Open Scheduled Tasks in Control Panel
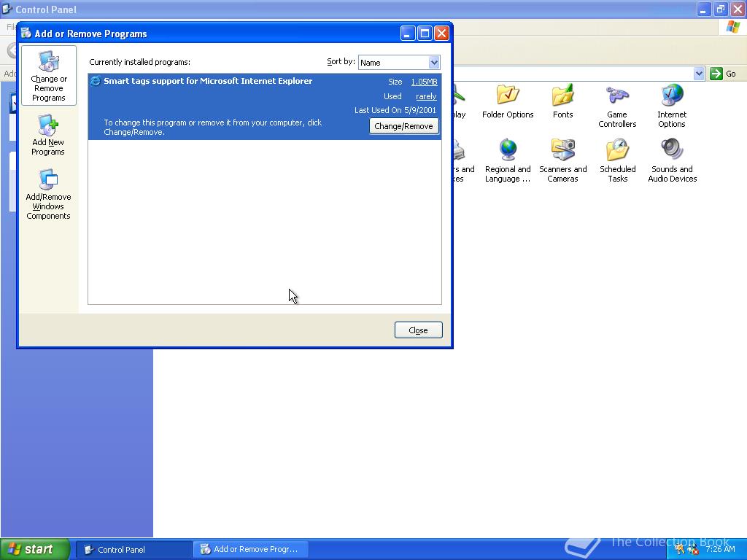Viewport: 747px width, 560px height. tap(617, 161)
